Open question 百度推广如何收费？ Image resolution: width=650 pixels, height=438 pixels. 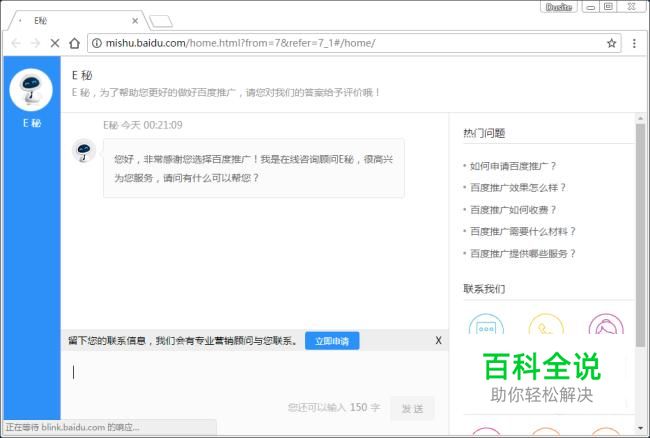(513, 210)
